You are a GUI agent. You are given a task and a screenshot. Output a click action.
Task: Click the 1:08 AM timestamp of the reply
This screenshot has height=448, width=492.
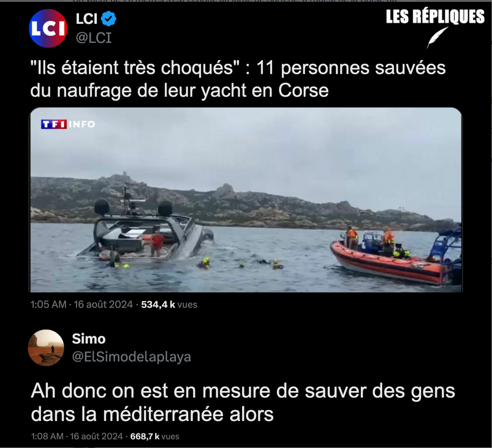pyautogui.click(x=47, y=436)
